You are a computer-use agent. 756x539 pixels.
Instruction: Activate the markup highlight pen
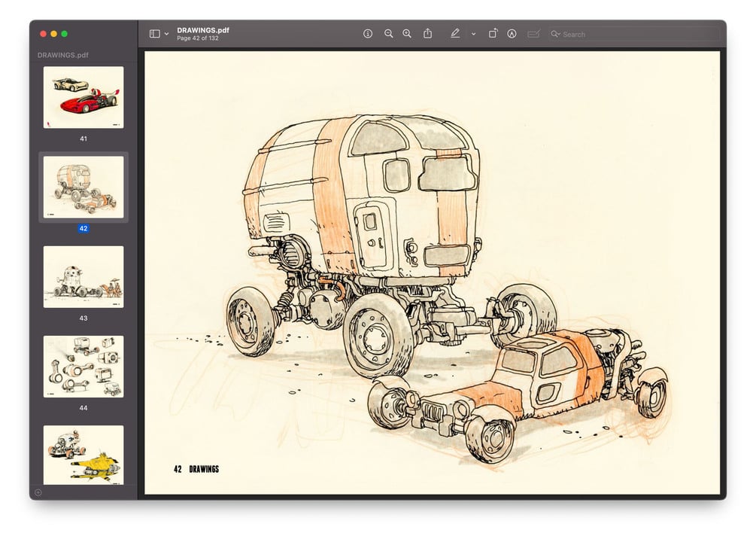454,33
